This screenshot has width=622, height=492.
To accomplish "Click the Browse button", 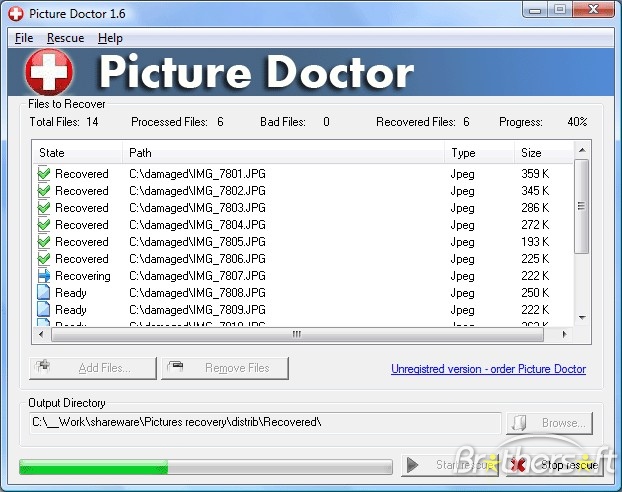I will click(550, 423).
